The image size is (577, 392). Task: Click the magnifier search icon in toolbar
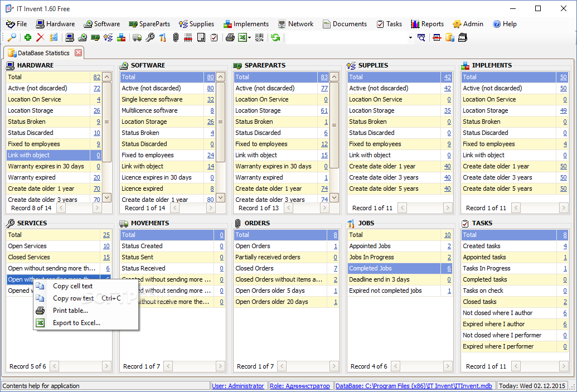tap(12, 37)
